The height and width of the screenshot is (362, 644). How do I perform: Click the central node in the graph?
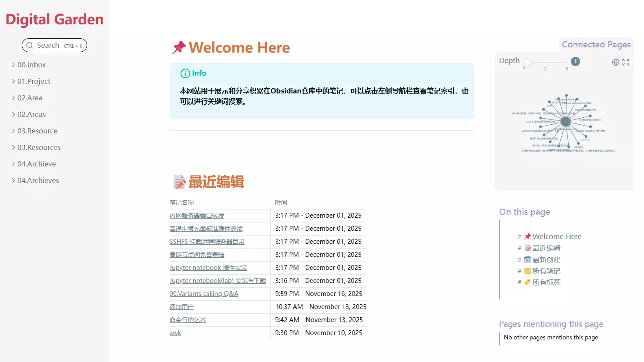(x=566, y=122)
